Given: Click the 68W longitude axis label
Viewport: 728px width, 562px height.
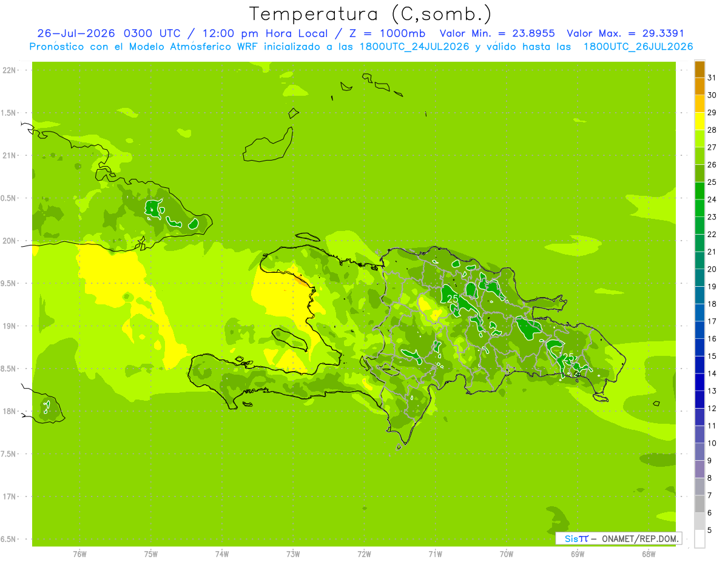Looking at the screenshot, I should (x=649, y=554).
